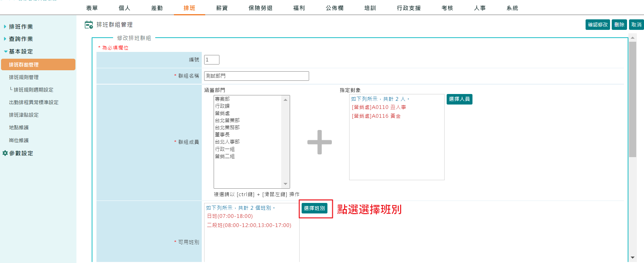This screenshot has width=644, height=263.
Task: Click the 編號 input field
Action: coord(212,60)
